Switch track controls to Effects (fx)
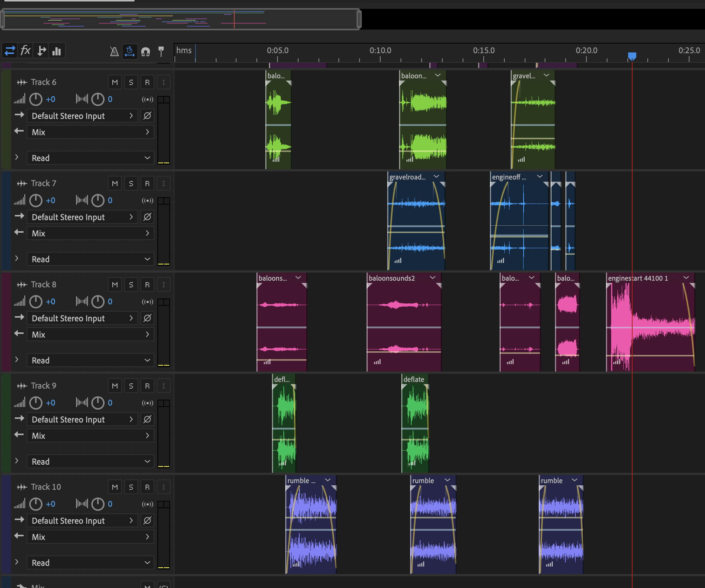The height and width of the screenshot is (588, 705). (x=25, y=51)
